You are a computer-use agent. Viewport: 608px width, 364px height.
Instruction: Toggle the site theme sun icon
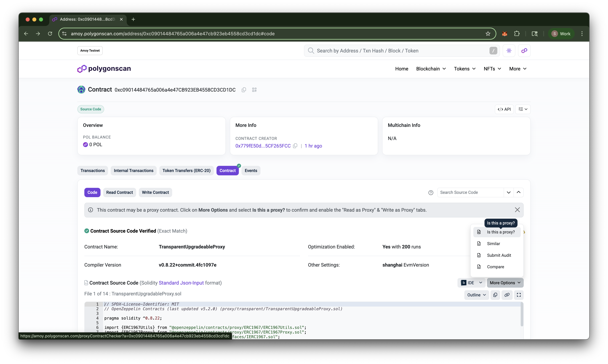[509, 50]
